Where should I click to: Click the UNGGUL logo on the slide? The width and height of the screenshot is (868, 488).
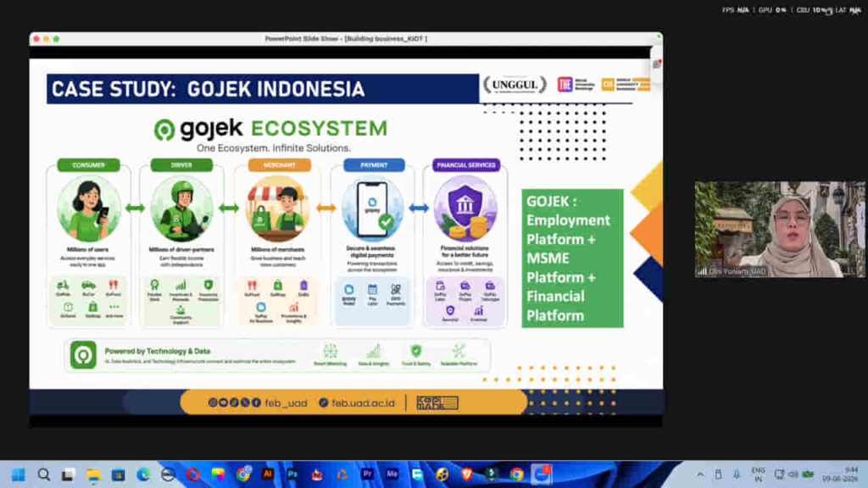pos(515,85)
